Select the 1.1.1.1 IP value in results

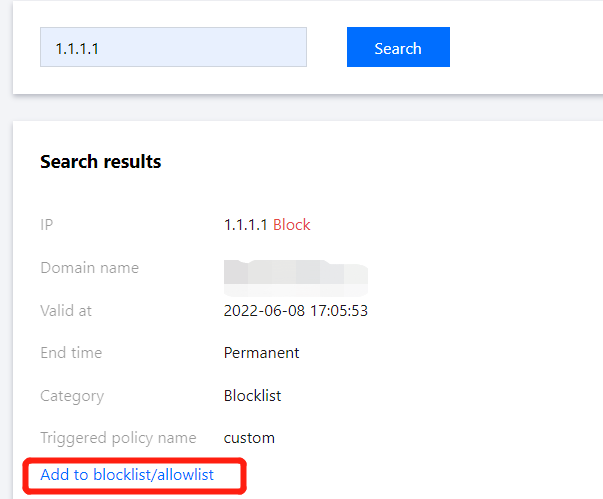246,225
